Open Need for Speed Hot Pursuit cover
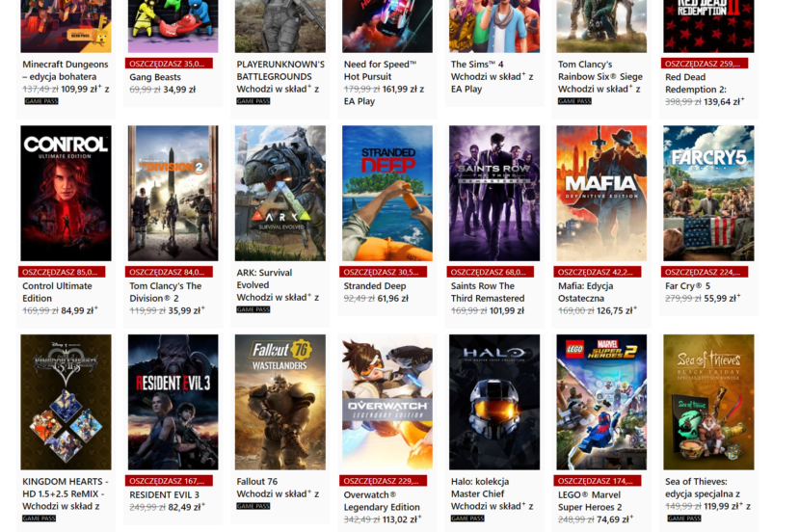This screenshot has height=532, width=799. (387, 26)
